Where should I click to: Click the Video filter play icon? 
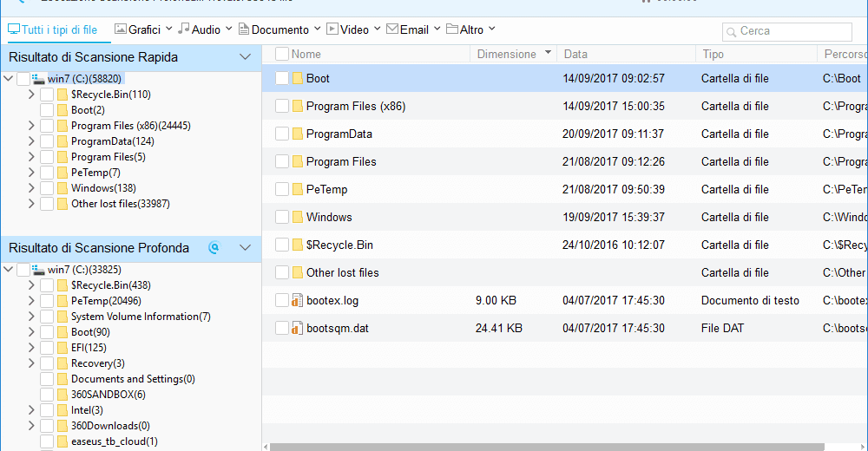tap(332, 29)
